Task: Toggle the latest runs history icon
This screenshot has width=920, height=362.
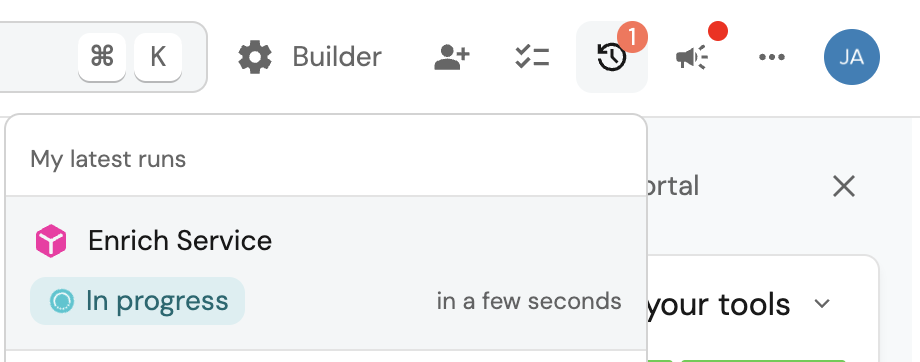Action: tap(612, 57)
